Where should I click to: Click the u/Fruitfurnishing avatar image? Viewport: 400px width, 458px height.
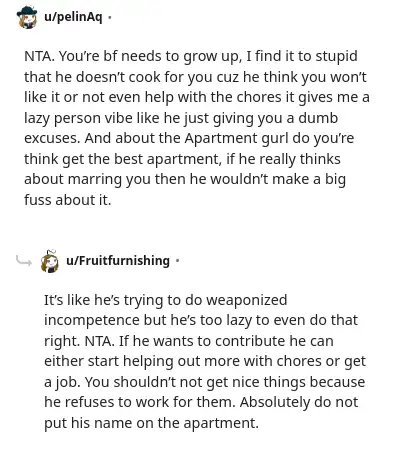click(50, 261)
